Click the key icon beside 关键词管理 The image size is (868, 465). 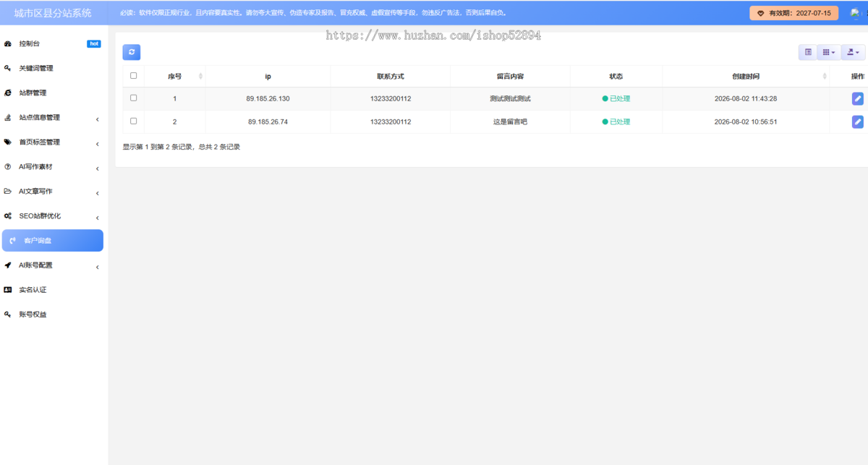click(x=8, y=69)
